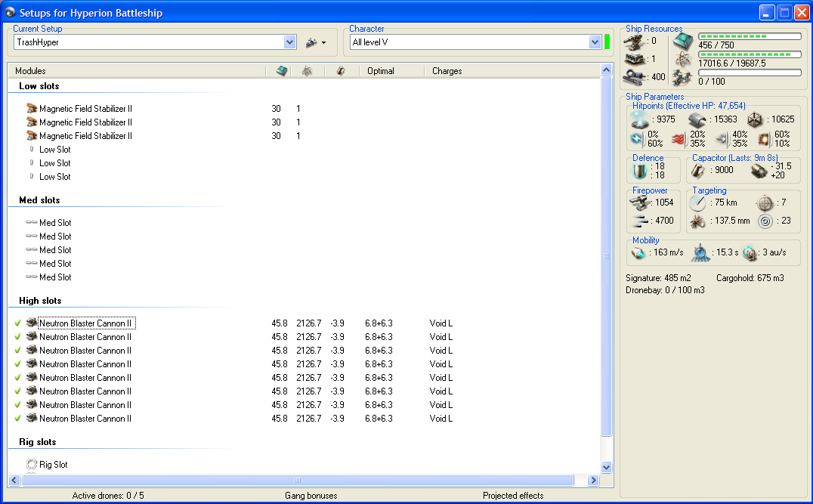Click the green character status indicator

[607, 42]
